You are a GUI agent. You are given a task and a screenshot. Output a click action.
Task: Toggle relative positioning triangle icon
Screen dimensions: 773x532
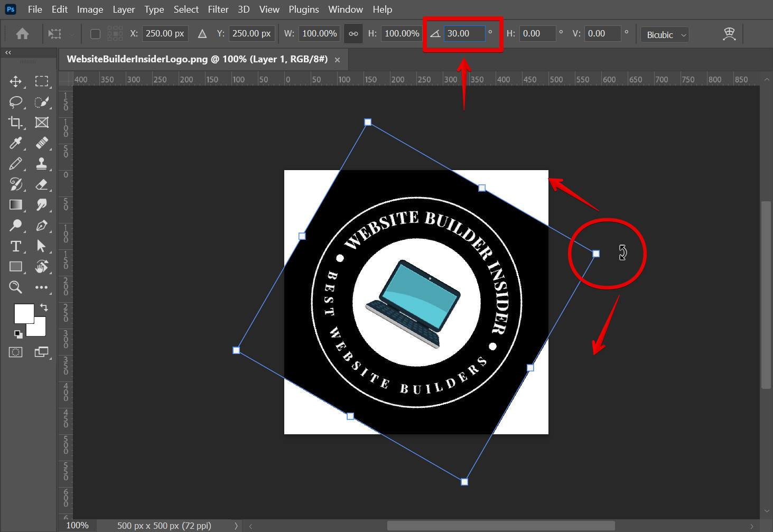click(x=202, y=34)
